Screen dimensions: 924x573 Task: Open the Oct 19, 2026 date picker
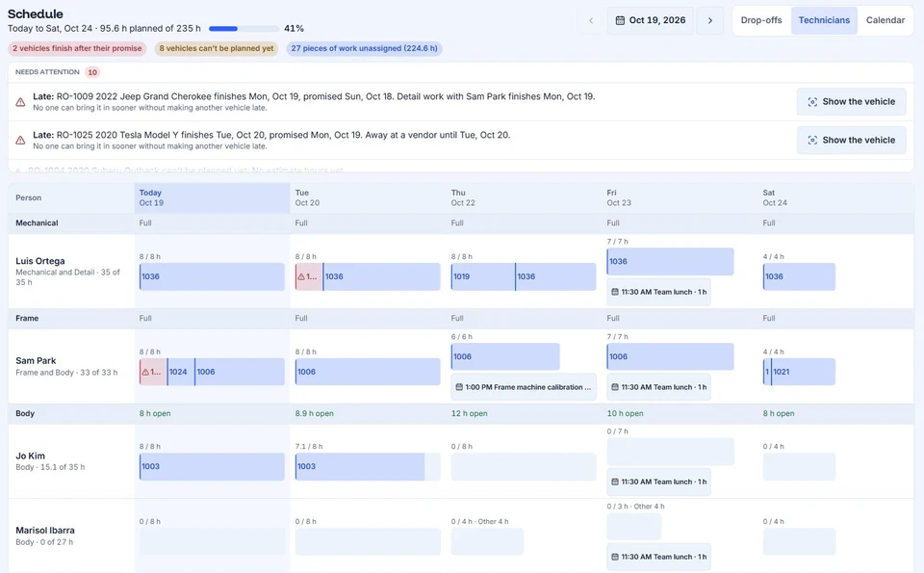651,20
